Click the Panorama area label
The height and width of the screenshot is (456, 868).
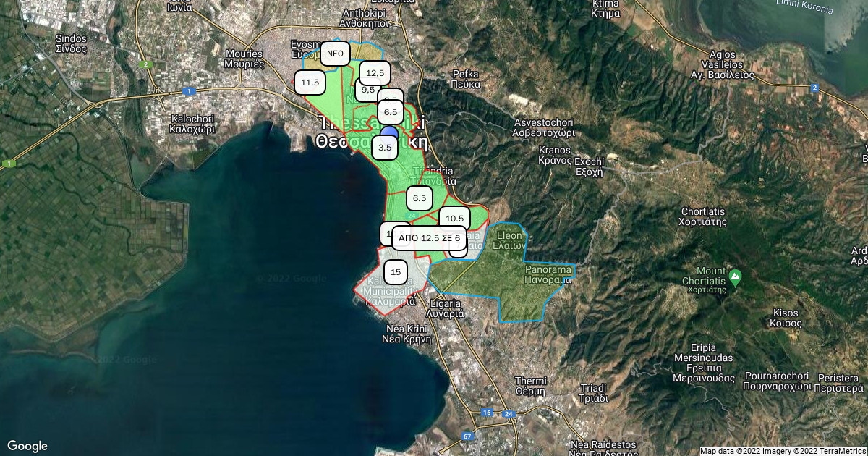click(548, 274)
